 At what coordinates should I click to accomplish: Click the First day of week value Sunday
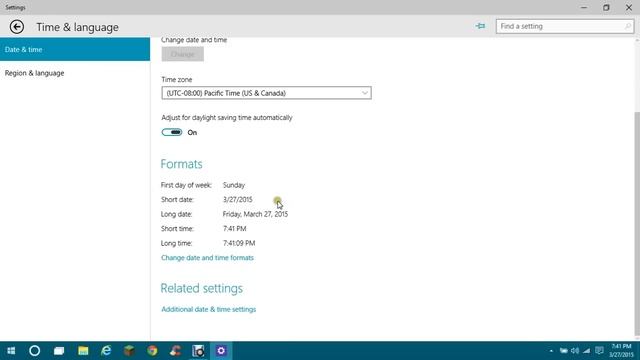[x=234, y=185]
